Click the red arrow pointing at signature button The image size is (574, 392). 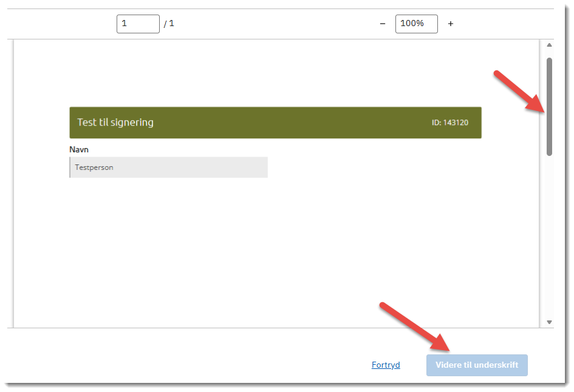tap(415, 326)
